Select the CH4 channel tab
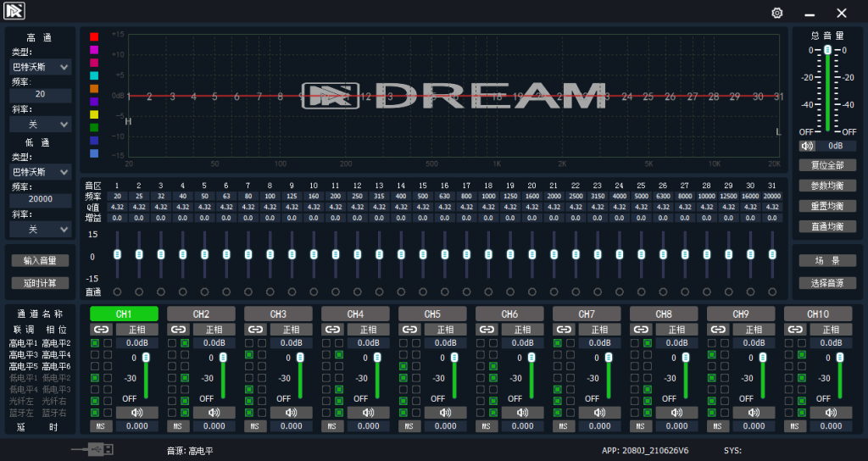Image resolution: width=868 pixels, height=461 pixels. click(355, 314)
